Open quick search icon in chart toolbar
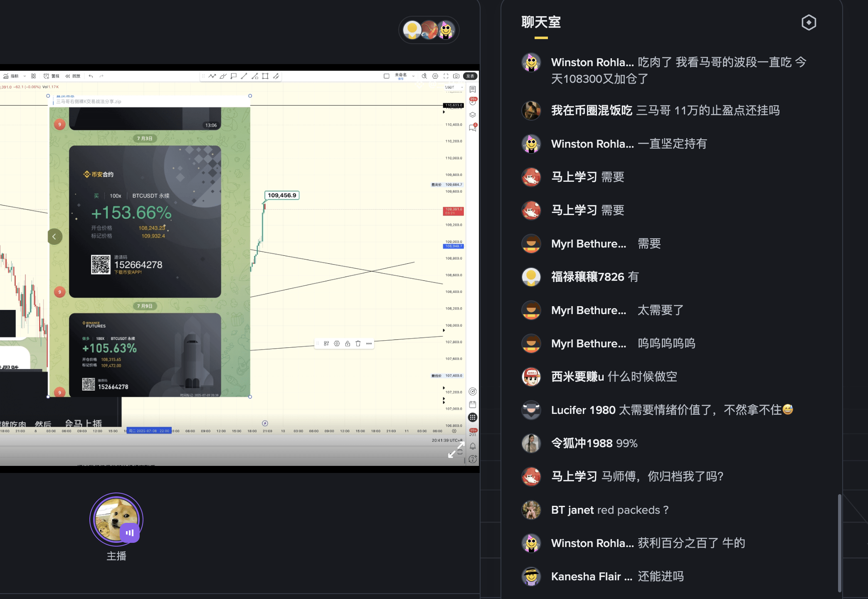868x599 pixels. point(424,76)
